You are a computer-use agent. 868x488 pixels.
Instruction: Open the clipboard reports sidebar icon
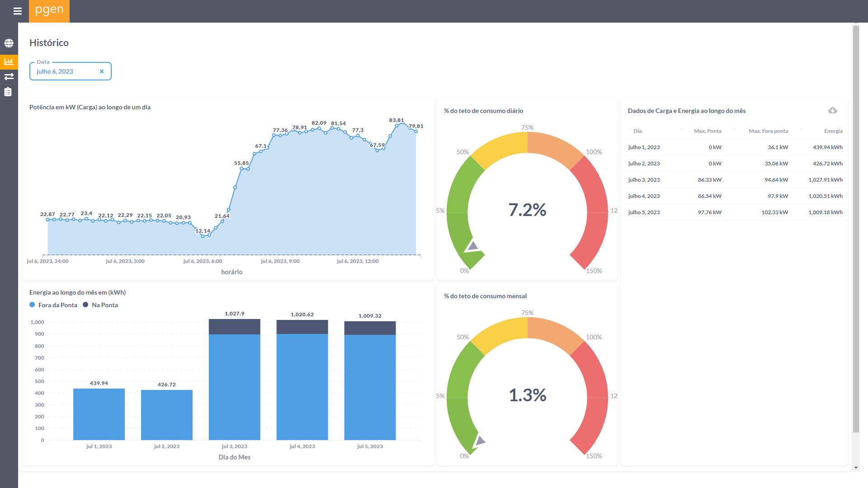coord(8,92)
